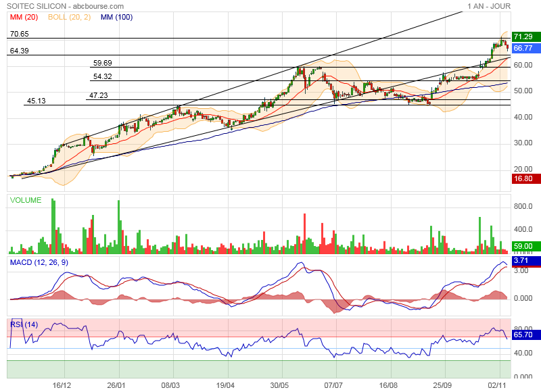Click the 30.00 price axis value

(523, 143)
